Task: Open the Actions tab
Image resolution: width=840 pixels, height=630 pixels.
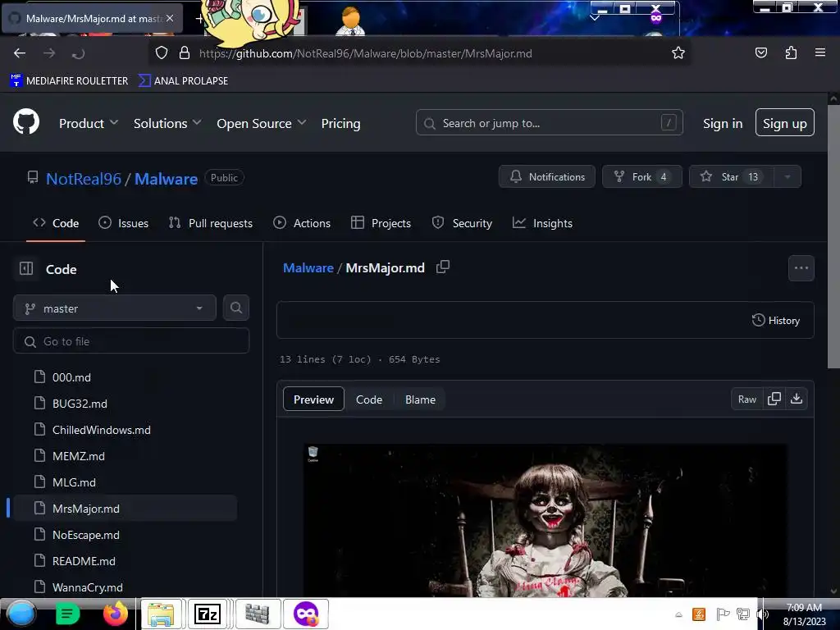Action: coord(302,223)
